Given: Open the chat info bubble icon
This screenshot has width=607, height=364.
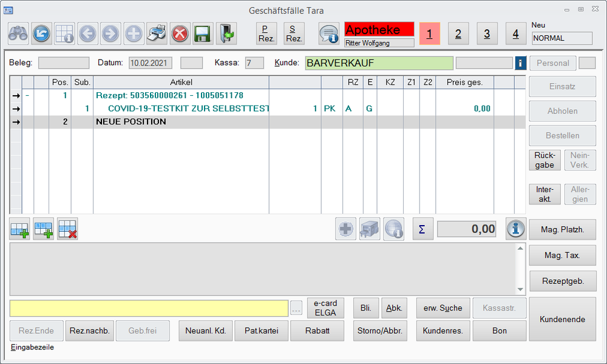Looking at the screenshot, I should [x=329, y=33].
